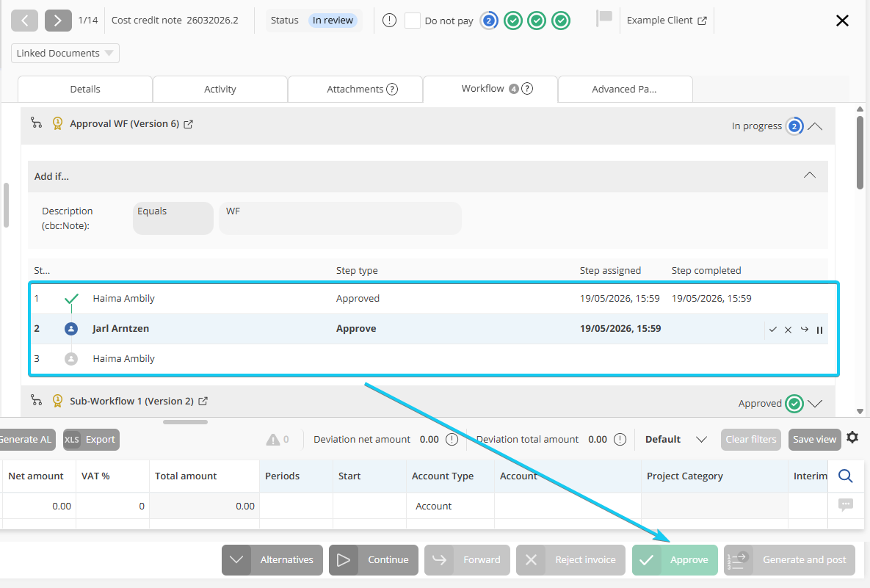Go to next invoice with forward arrow
This screenshot has height=588, width=870.
pos(58,21)
